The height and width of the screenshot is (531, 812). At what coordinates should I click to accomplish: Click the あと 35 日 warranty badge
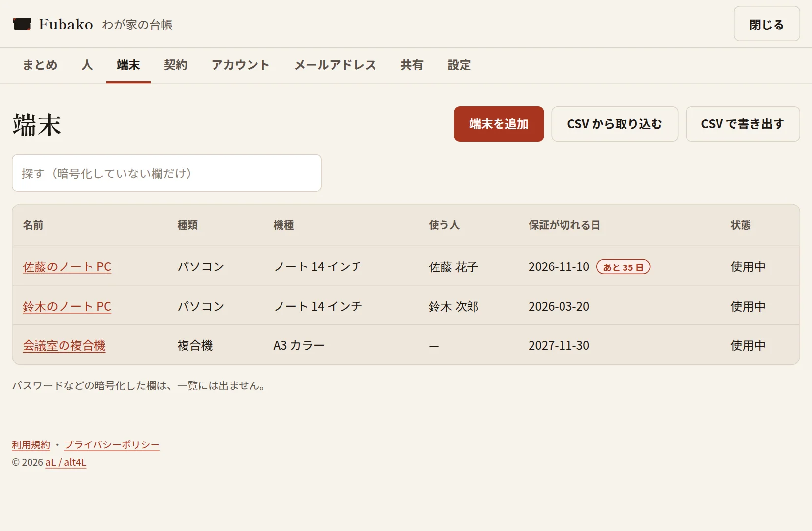(623, 267)
